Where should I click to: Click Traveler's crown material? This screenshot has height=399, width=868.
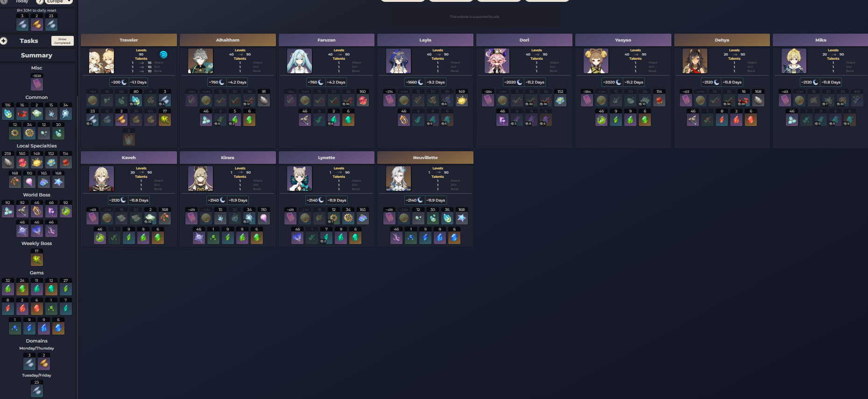coord(129,137)
